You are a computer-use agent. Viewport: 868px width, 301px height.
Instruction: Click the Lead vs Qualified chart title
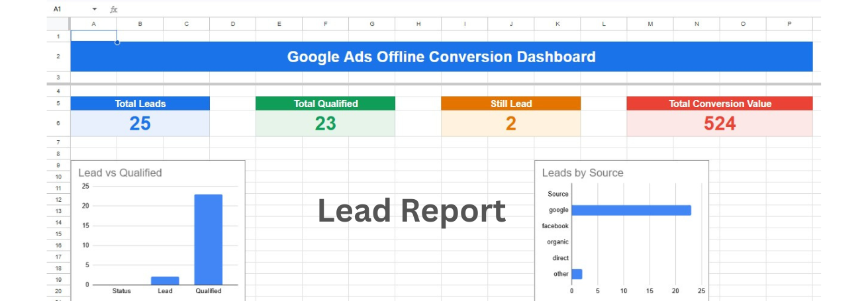[x=120, y=173]
